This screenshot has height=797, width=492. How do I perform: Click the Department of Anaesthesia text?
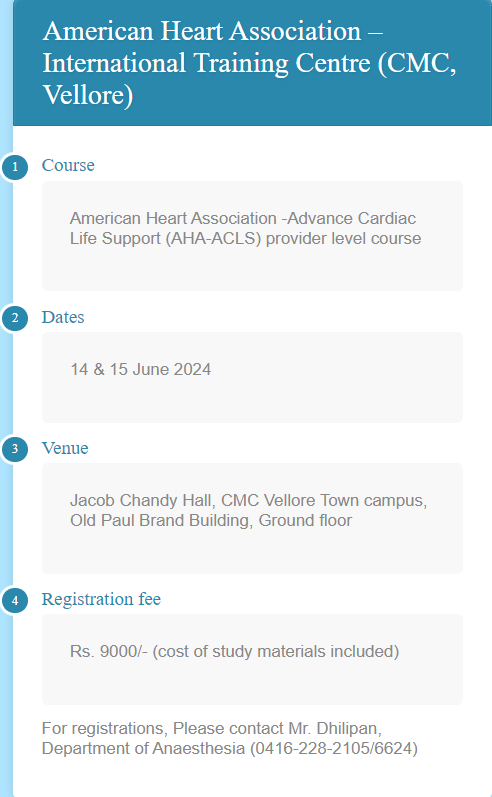click(143, 749)
